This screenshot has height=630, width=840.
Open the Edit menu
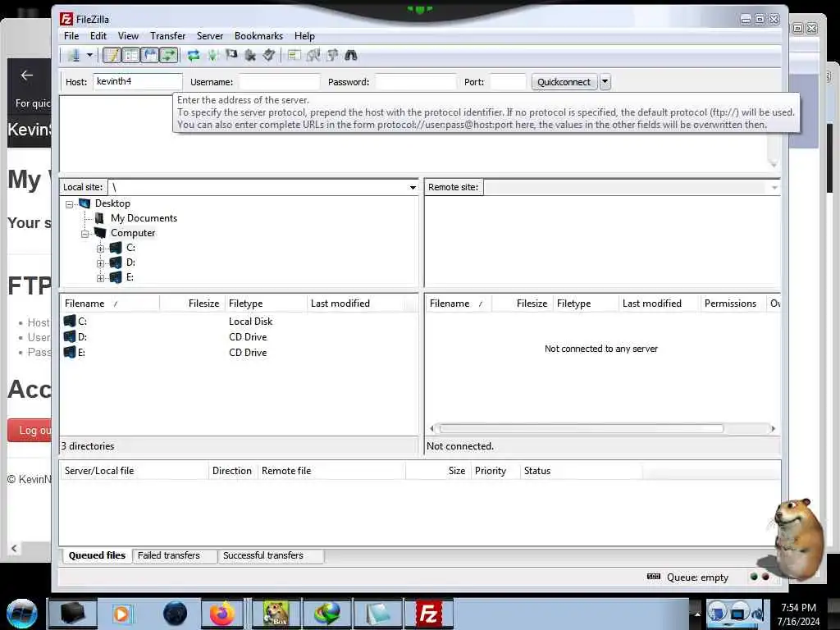[98, 36]
